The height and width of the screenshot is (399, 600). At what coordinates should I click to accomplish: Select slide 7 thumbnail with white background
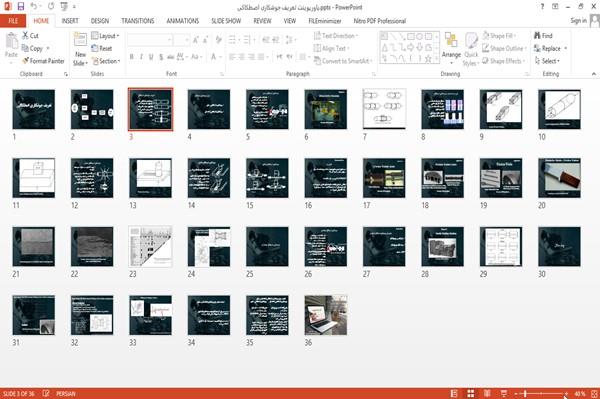click(x=384, y=109)
